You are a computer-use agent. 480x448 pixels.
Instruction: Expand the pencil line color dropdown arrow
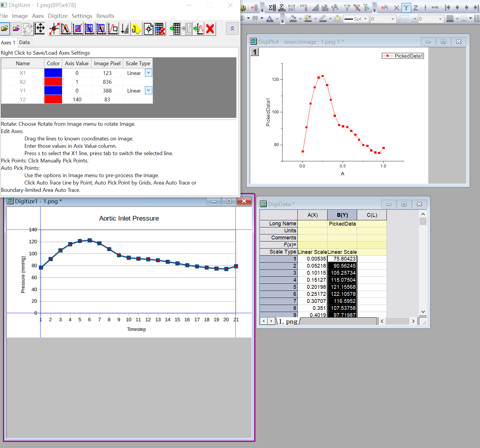point(330,19)
